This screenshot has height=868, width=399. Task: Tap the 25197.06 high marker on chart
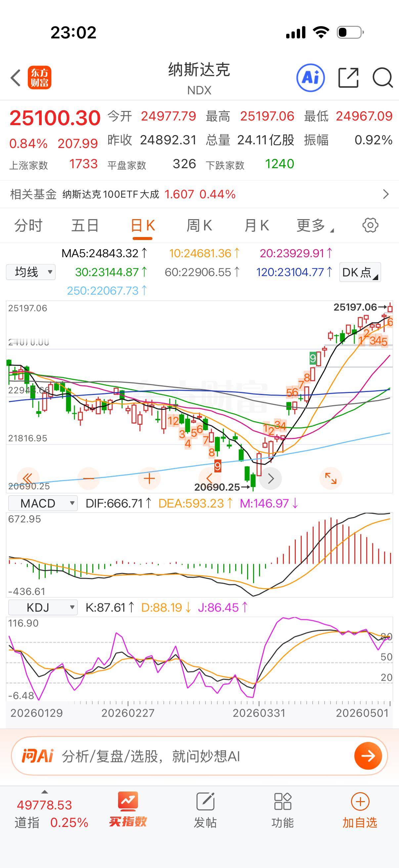tap(360, 307)
